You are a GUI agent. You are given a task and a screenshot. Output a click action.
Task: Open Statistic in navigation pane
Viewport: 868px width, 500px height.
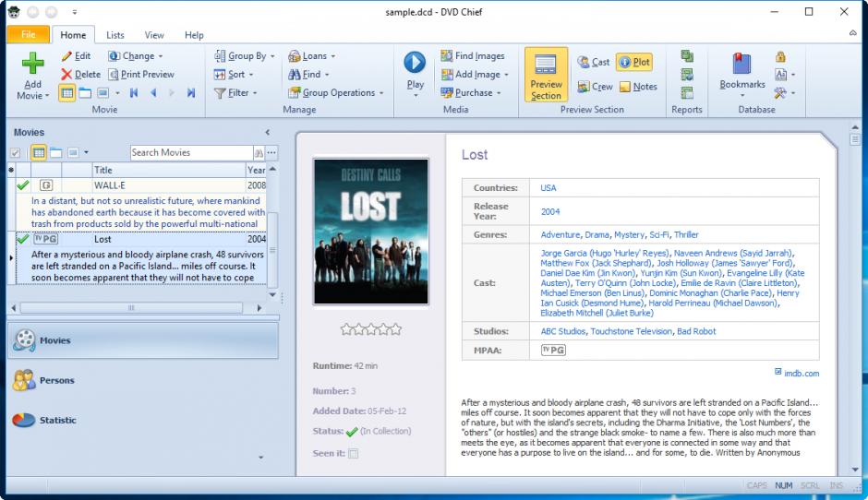pos(143,420)
